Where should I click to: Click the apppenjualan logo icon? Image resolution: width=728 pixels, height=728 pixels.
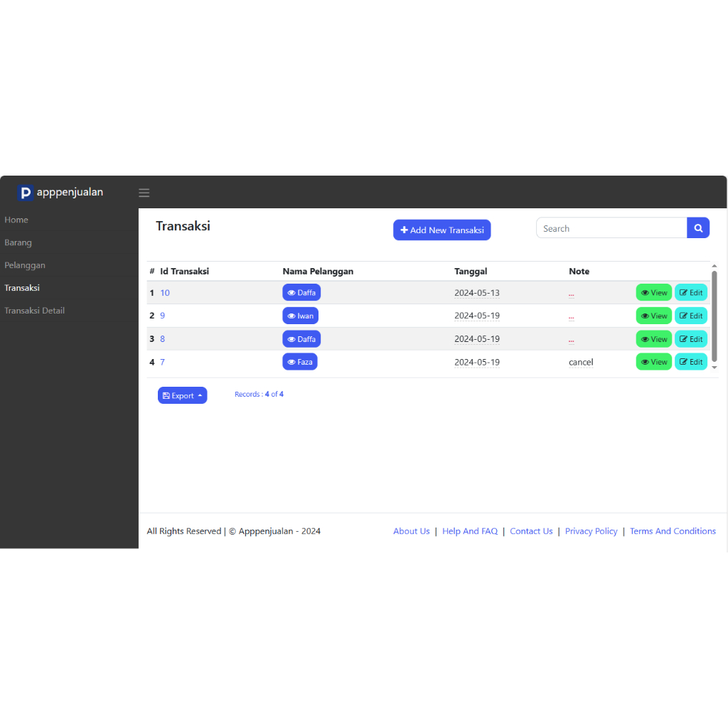[26, 193]
